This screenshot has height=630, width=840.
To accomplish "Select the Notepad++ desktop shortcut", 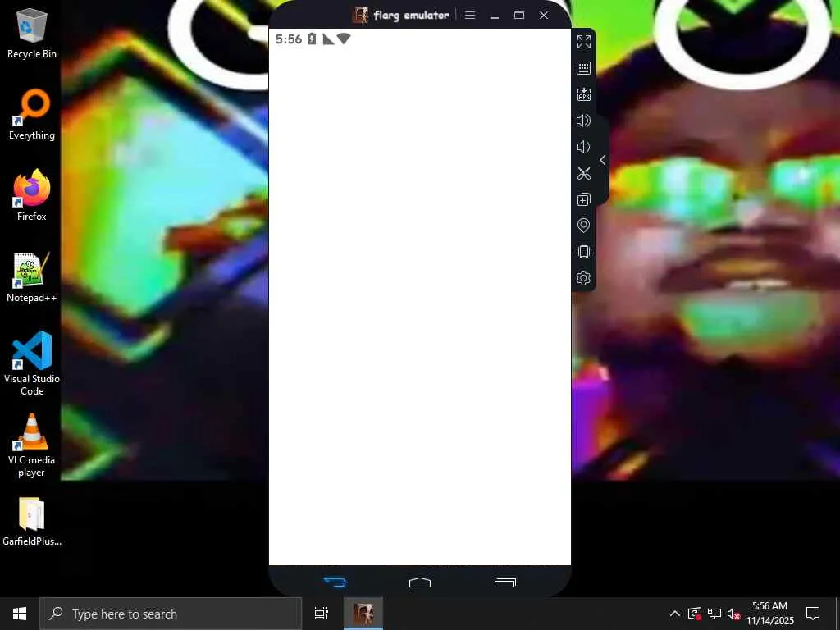I will (x=32, y=277).
